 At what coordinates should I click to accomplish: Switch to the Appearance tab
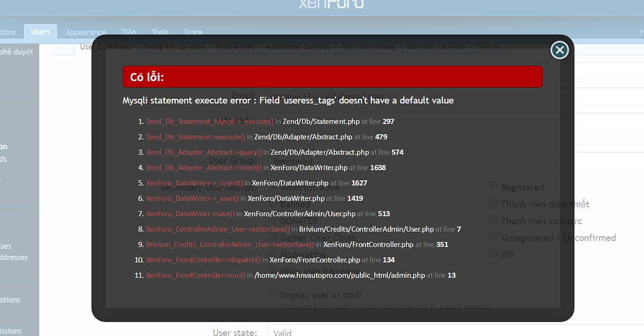pos(86,32)
